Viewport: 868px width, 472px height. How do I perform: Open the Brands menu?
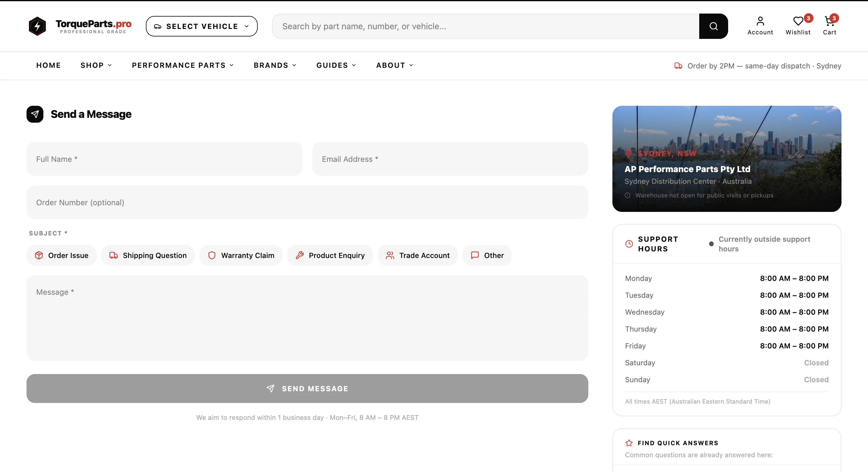click(275, 65)
